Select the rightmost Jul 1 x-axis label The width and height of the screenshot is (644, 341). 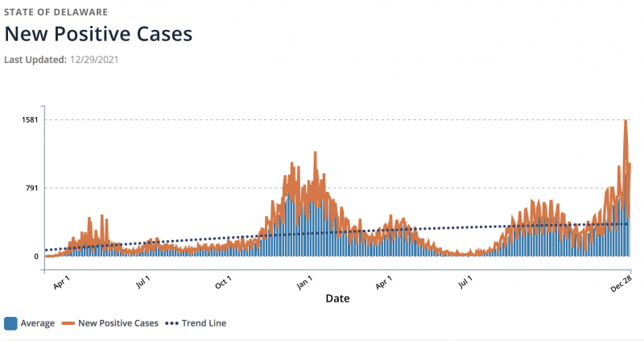(466, 283)
